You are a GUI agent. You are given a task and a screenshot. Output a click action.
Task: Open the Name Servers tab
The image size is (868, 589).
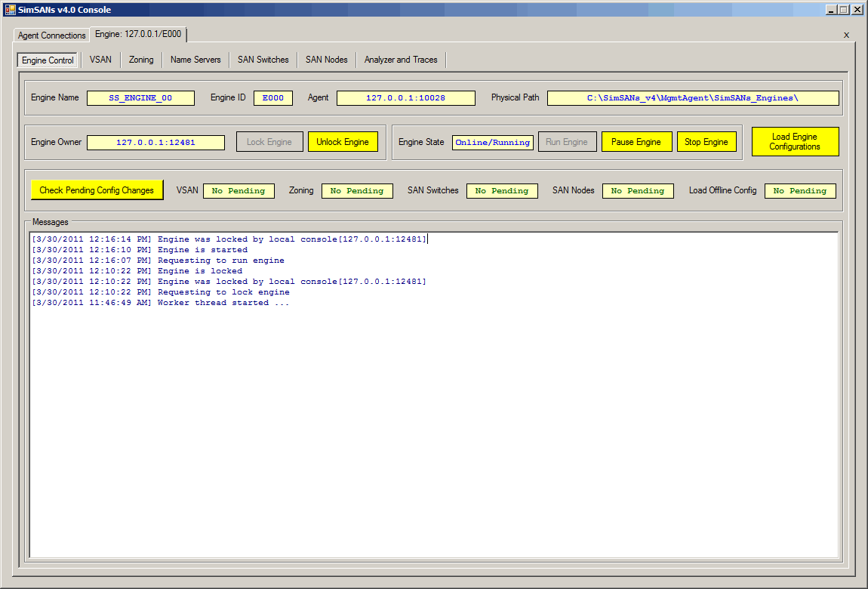click(195, 60)
